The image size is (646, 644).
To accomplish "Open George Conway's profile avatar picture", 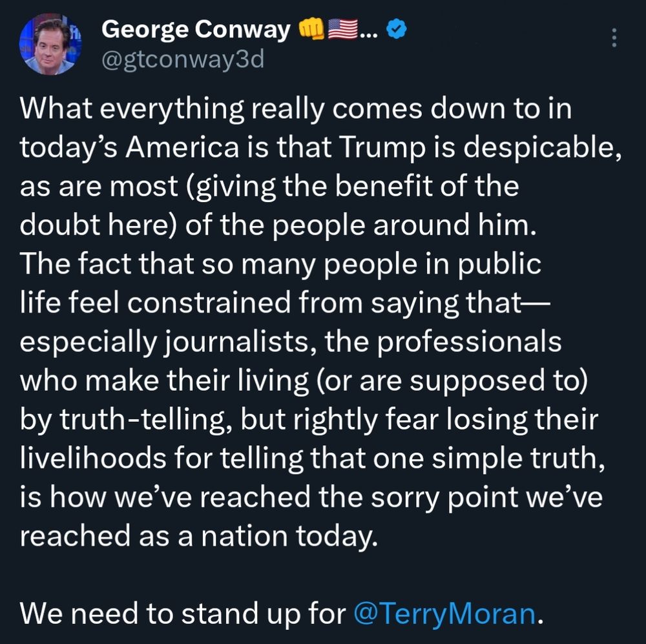I will [x=50, y=44].
